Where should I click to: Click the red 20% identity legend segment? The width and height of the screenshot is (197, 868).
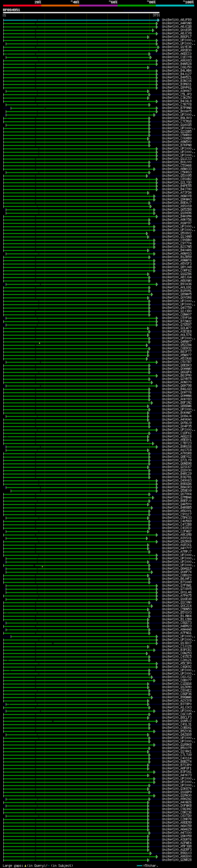pos(22,6)
